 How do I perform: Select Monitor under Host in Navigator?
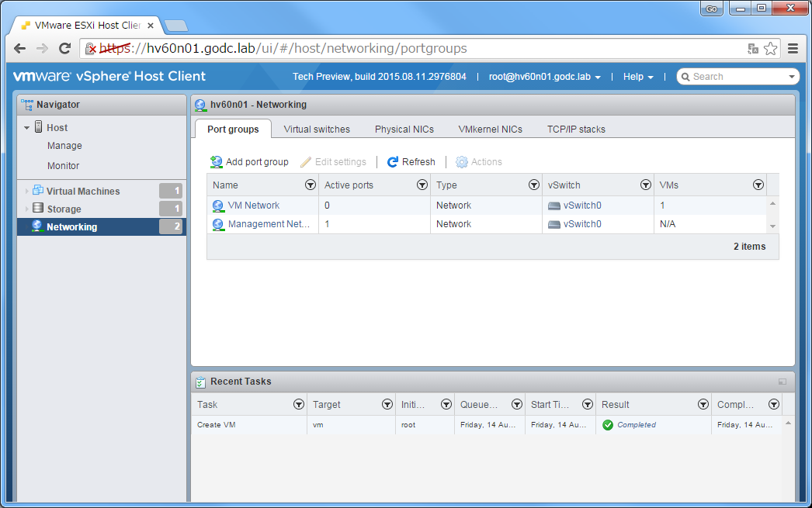(x=63, y=166)
